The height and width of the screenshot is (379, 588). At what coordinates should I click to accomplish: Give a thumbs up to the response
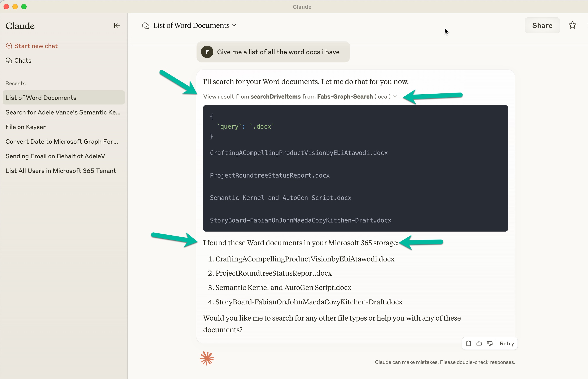479,343
